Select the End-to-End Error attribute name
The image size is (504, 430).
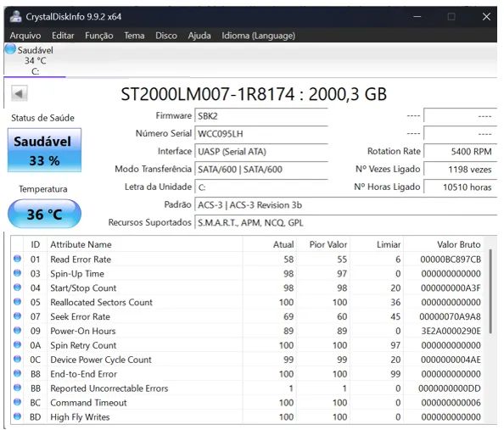(x=83, y=374)
